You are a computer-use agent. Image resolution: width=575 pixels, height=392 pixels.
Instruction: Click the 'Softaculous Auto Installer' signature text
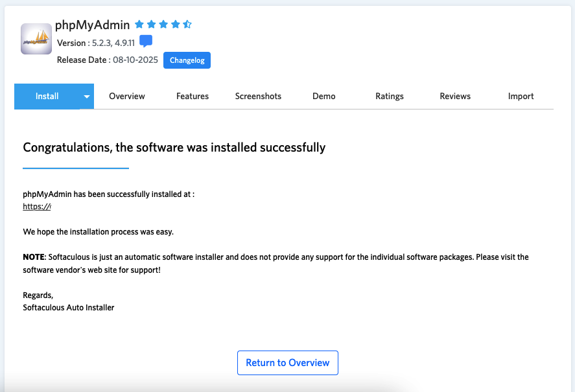click(69, 308)
